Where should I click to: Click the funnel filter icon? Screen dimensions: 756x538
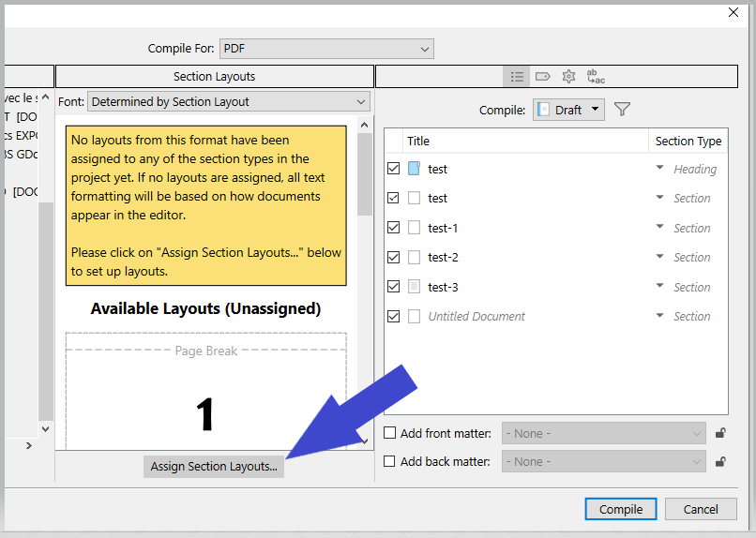pos(622,110)
